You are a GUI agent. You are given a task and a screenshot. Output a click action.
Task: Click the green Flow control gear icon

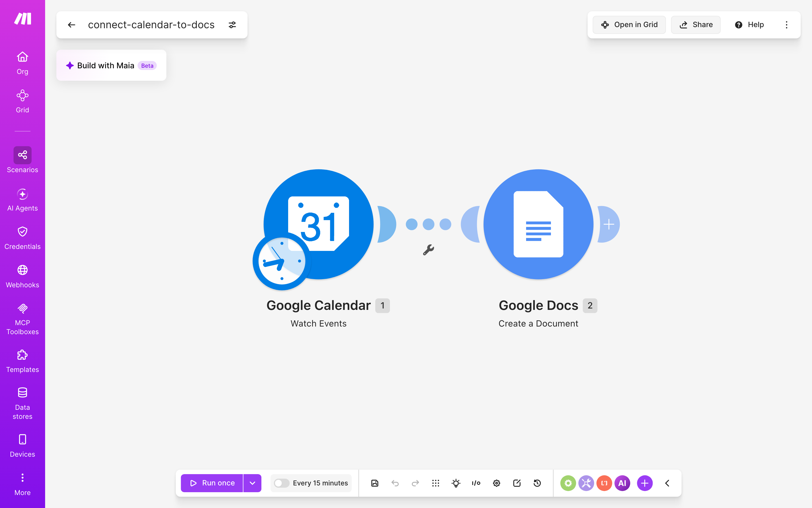(x=568, y=483)
